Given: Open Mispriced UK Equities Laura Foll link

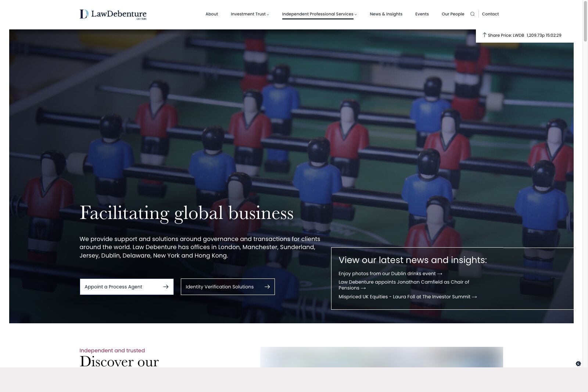Looking at the screenshot, I should [408, 297].
